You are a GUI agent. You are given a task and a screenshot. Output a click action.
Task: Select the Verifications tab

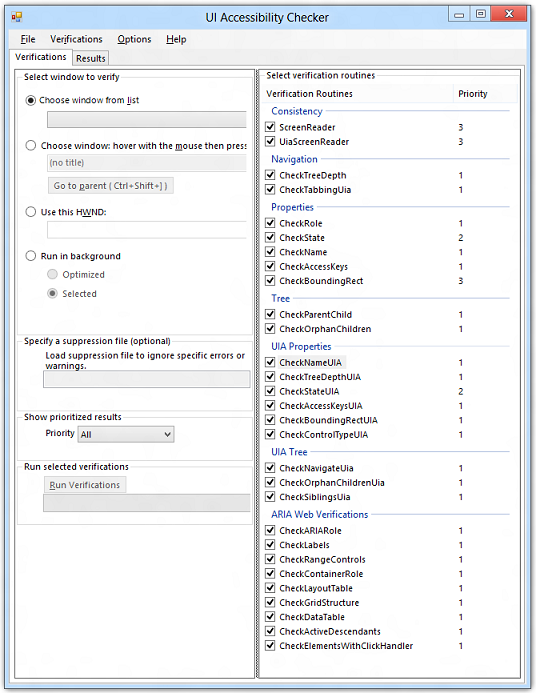tap(41, 57)
